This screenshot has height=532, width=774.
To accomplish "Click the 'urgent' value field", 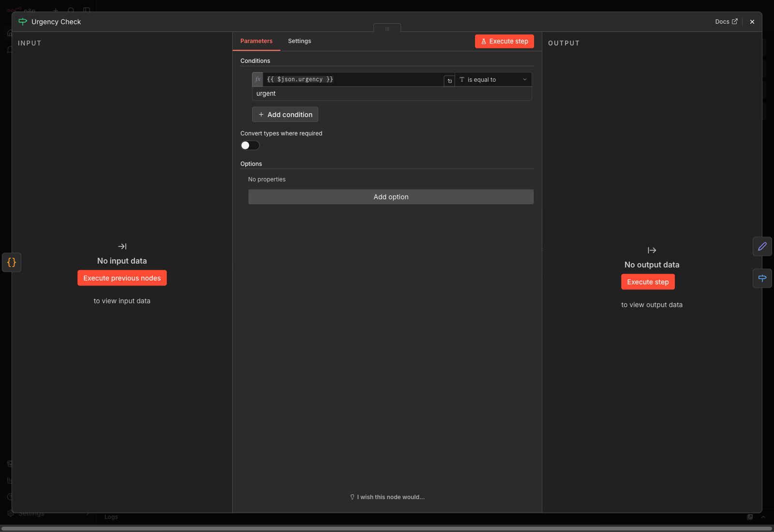I will [x=392, y=94].
